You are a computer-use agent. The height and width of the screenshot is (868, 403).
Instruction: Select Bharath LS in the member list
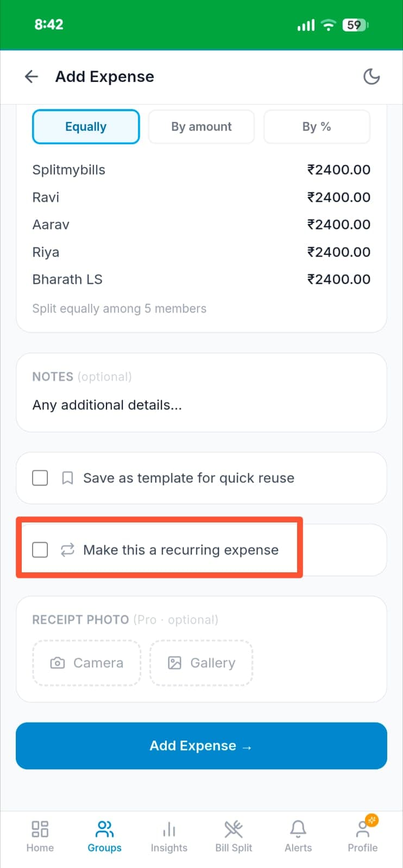pos(67,279)
